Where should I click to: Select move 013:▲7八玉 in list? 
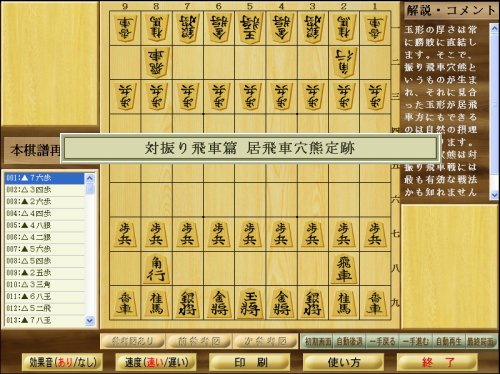coord(45,320)
